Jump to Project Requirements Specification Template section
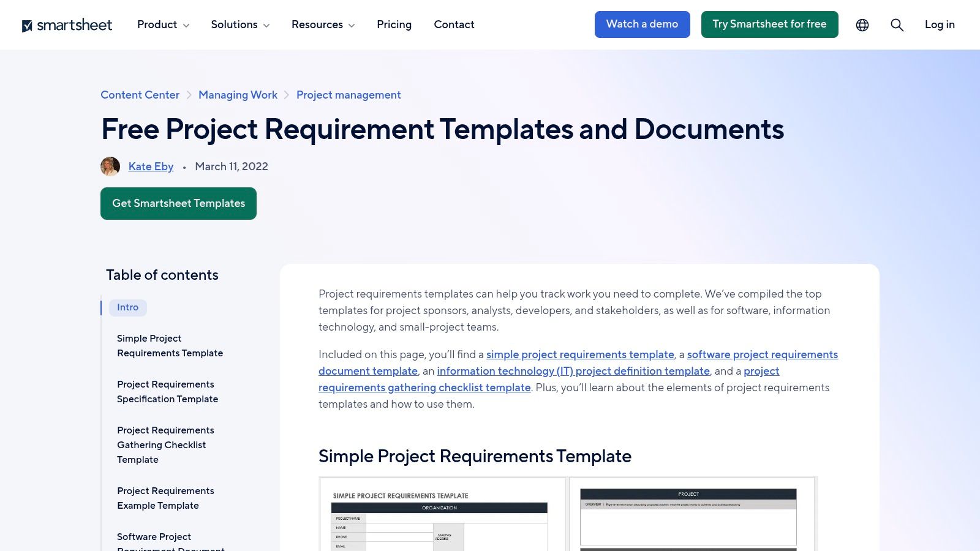 point(167,392)
